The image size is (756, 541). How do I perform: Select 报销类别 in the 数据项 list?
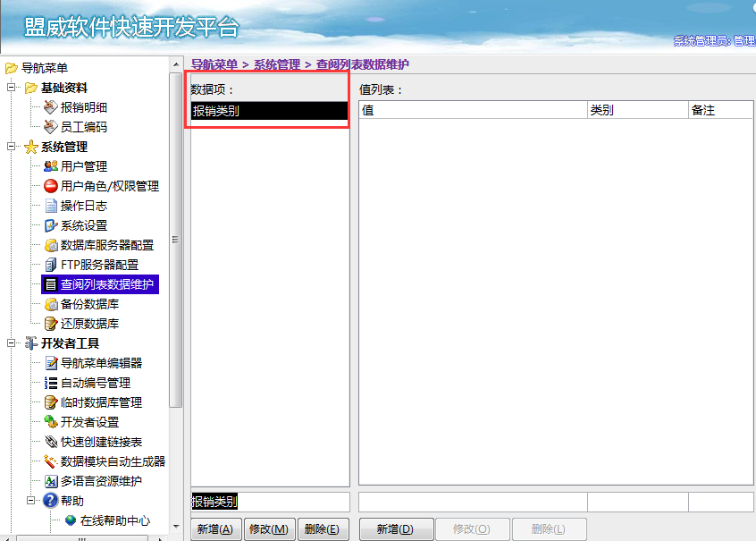[x=270, y=111]
